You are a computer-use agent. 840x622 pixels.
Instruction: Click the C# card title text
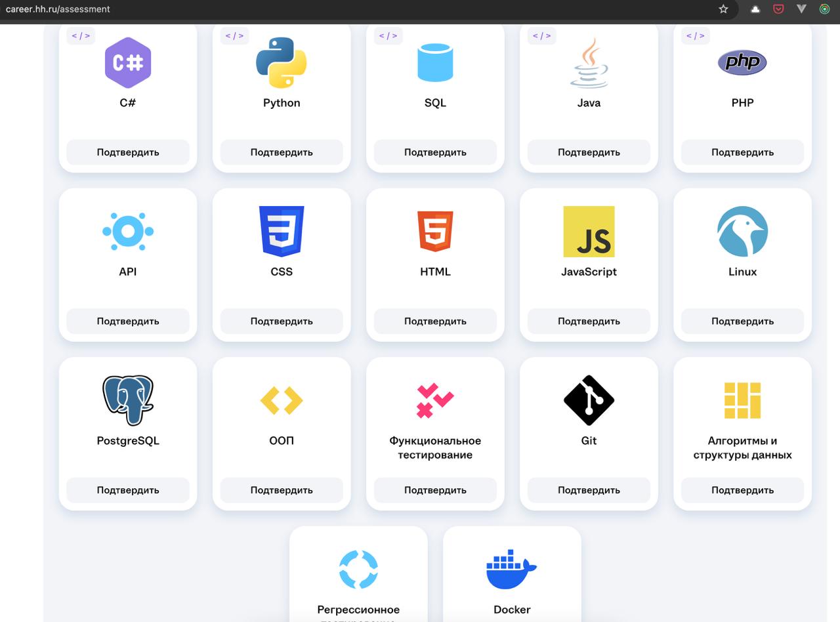pyautogui.click(x=128, y=103)
